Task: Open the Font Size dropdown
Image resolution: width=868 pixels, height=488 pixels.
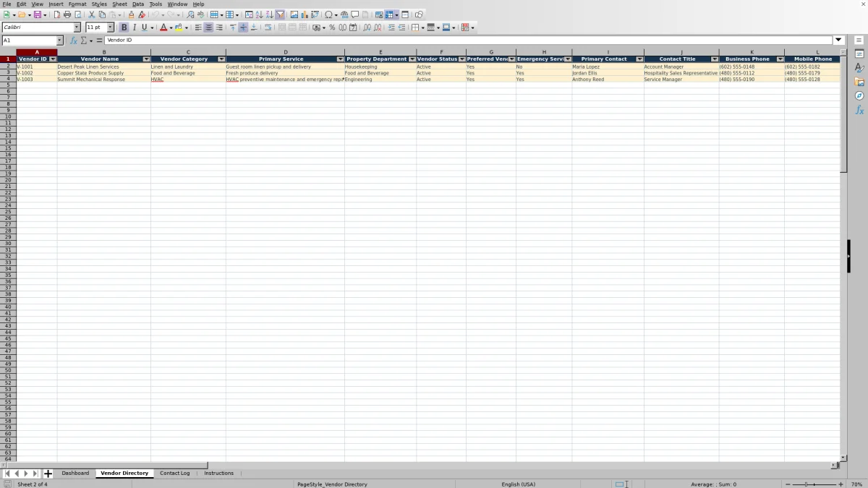Action: (111, 27)
